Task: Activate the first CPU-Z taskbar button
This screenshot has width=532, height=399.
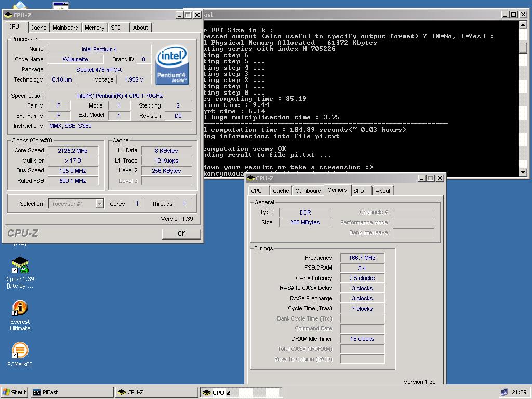Action: point(156,392)
